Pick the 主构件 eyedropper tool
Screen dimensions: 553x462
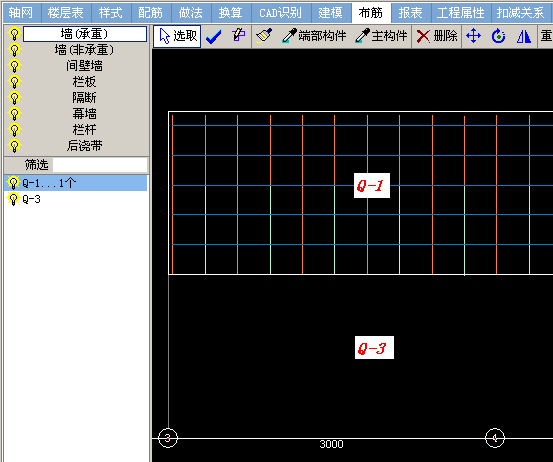click(x=381, y=36)
